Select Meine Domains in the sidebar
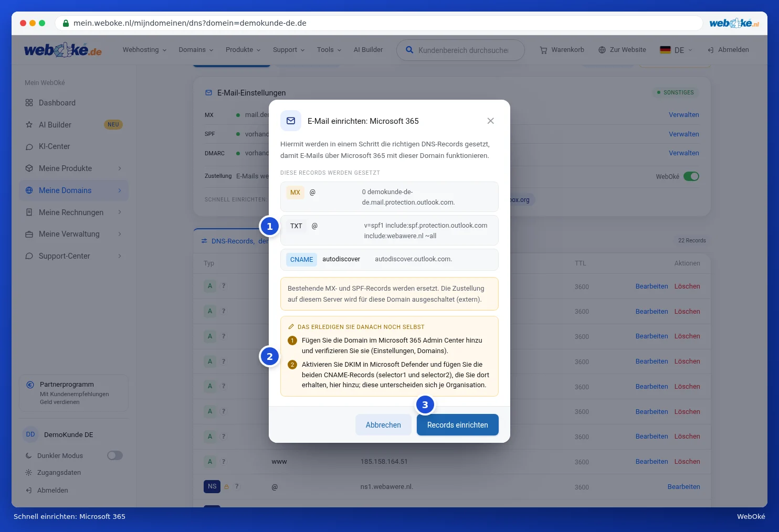 [x=73, y=190]
